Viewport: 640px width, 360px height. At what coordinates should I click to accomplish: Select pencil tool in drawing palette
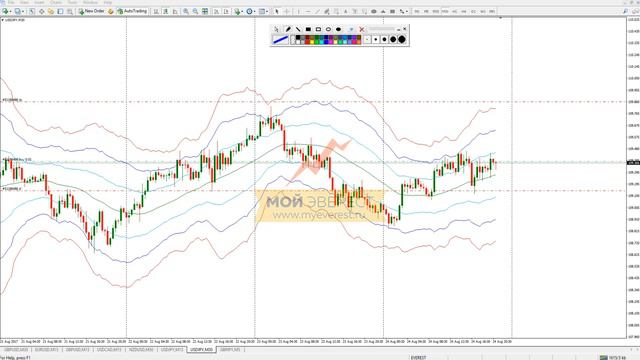tap(288, 29)
